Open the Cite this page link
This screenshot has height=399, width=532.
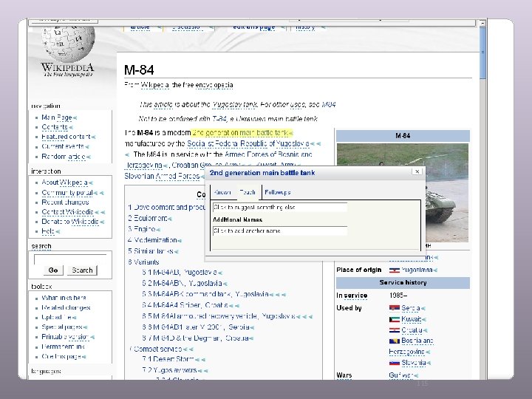pos(61,357)
